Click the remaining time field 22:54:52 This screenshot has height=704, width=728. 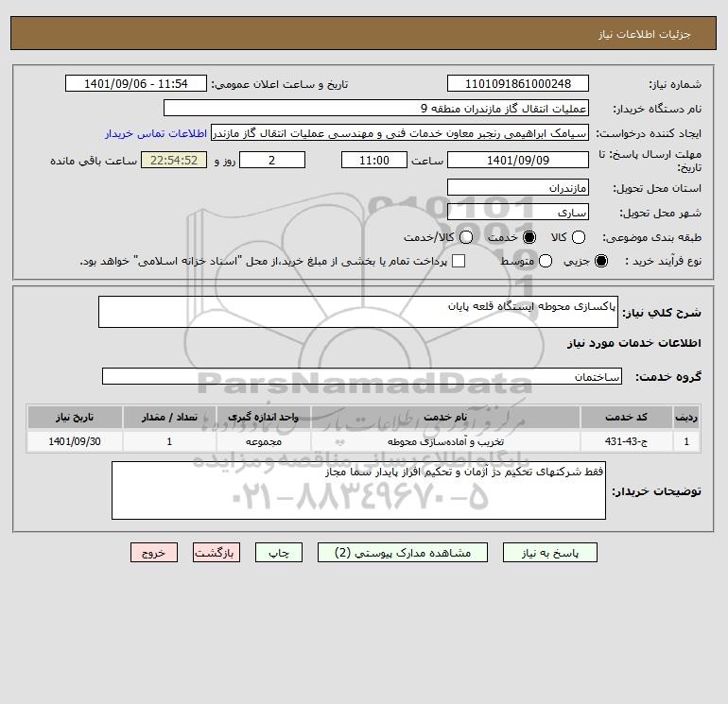[174, 160]
